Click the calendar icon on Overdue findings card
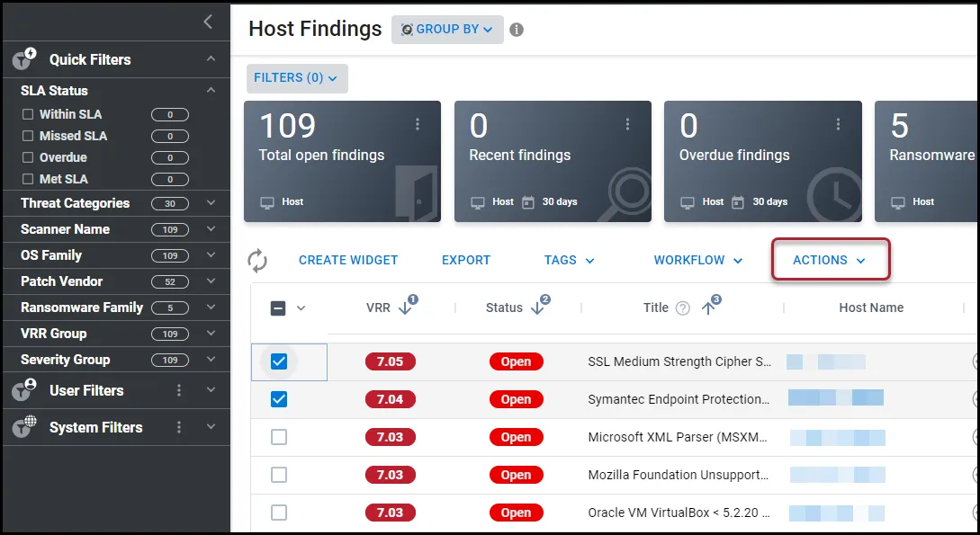The width and height of the screenshot is (980, 535). click(738, 201)
